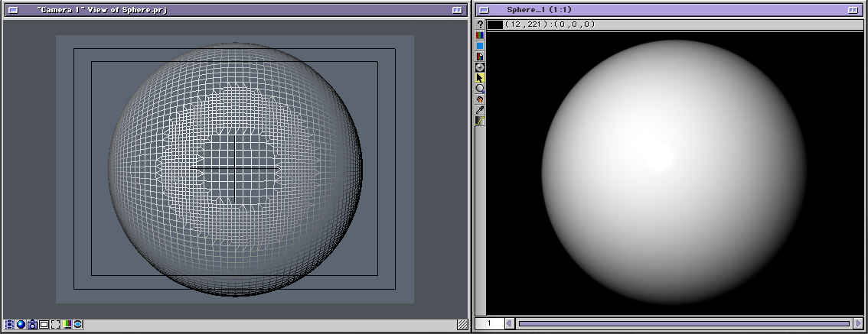The image size is (868, 334).
Task: Click the blue sphere shading icon
Action: tap(21, 325)
